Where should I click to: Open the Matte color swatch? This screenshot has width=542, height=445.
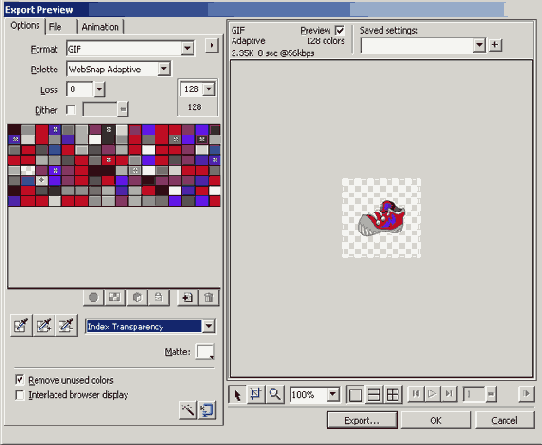pyautogui.click(x=205, y=352)
